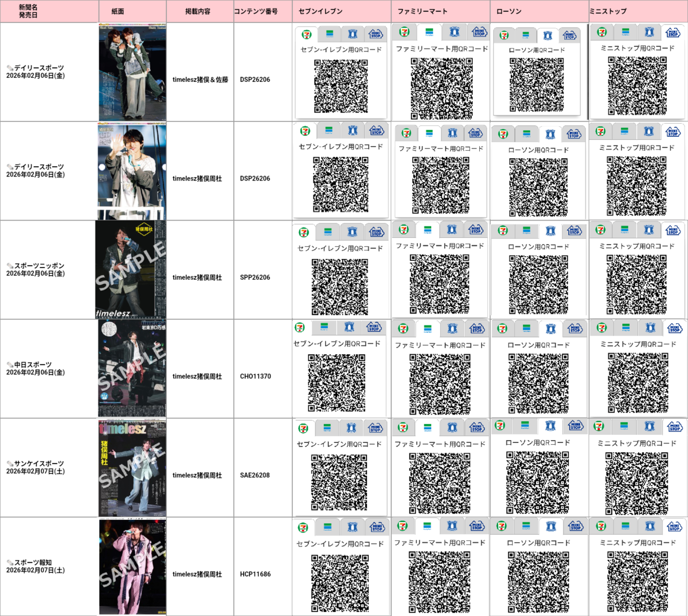Click Lawson icon in スポーツニッポン row's セブンイレブン cell
Screen dimensions: 688x616
tap(352, 232)
